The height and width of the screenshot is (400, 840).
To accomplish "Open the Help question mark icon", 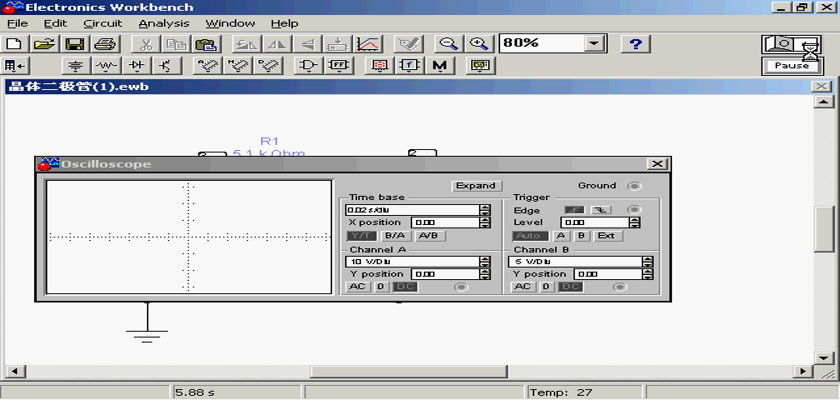I will tap(636, 44).
